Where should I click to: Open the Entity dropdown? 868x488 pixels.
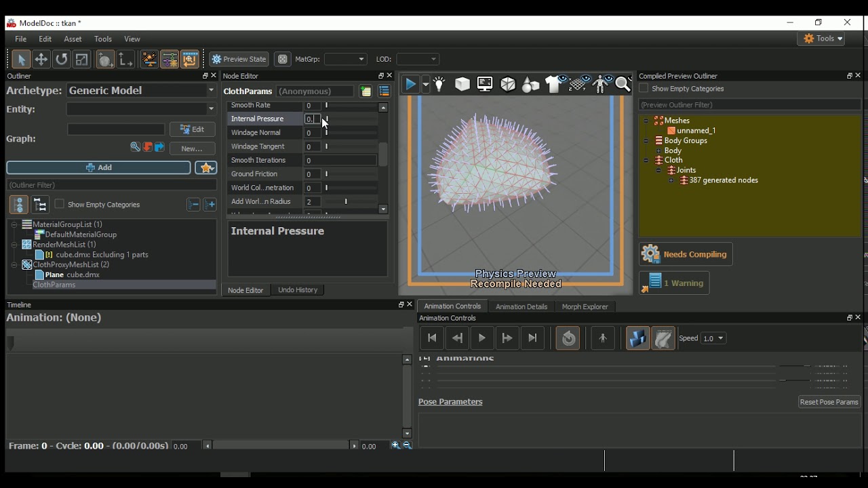click(141, 109)
